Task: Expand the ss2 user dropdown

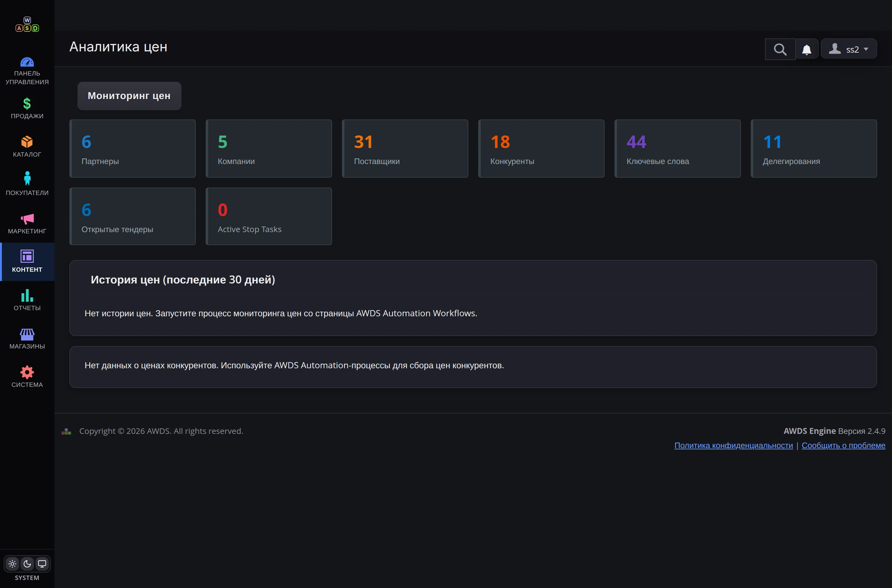Action: point(848,49)
